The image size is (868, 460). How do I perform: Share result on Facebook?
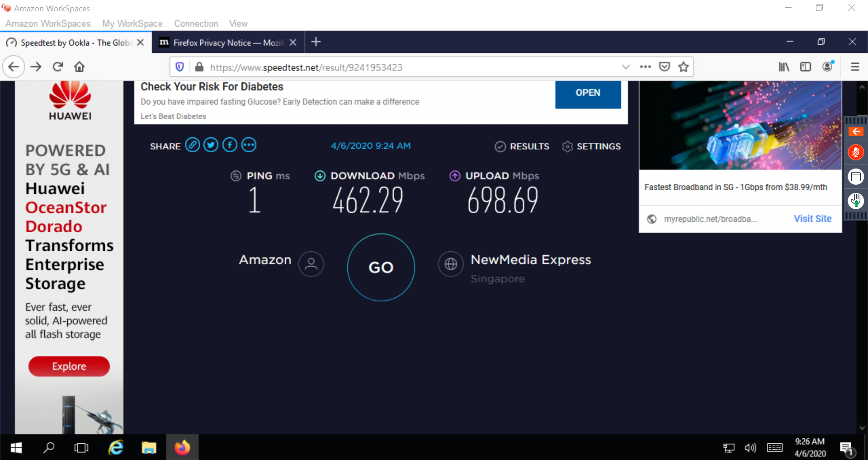pos(230,145)
